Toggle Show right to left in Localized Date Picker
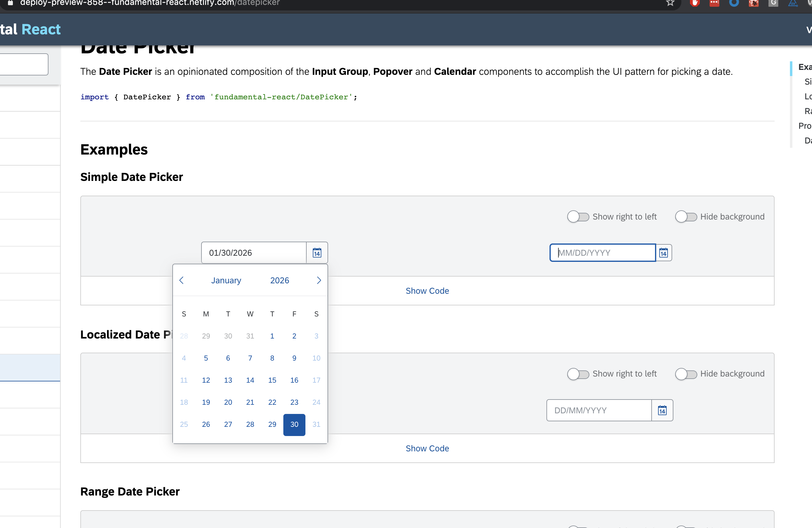This screenshot has width=812, height=528. [x=578, y=374]
